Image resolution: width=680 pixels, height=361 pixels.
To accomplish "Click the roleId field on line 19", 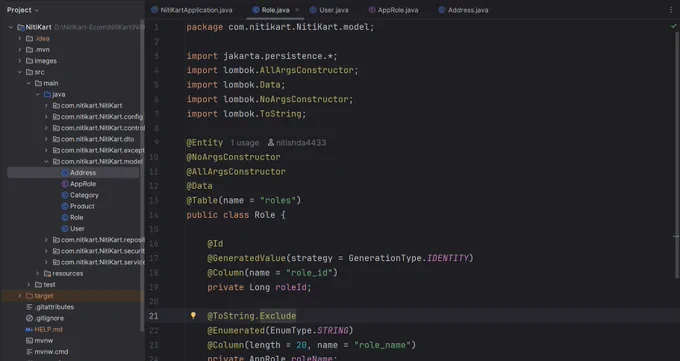I will 291,287.
